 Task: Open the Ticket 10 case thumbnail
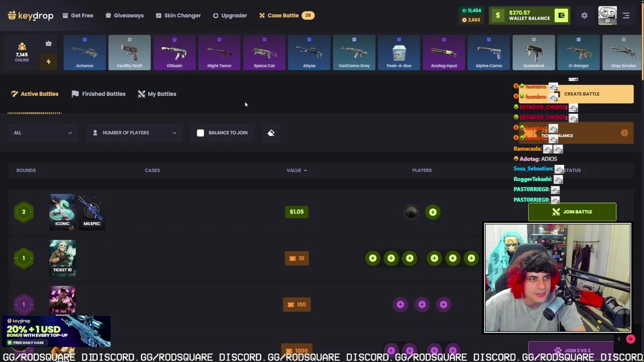click(x=62, y=258)
